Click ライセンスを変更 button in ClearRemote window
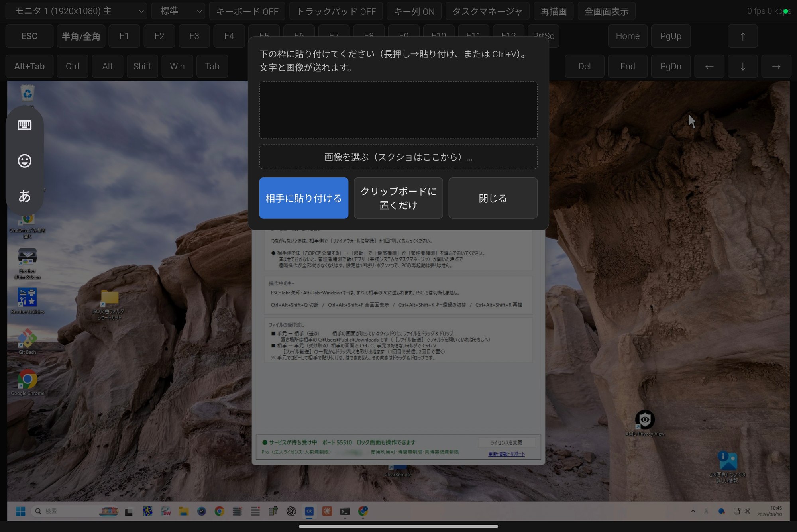 tap(506, 442)
